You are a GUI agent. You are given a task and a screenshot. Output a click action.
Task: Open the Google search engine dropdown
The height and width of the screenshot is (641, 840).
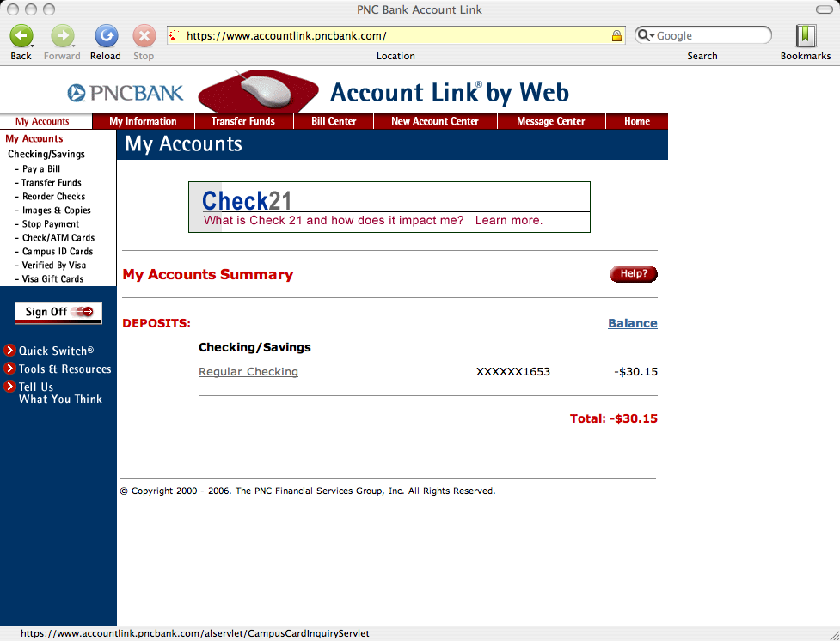click(x=645, y=36)
